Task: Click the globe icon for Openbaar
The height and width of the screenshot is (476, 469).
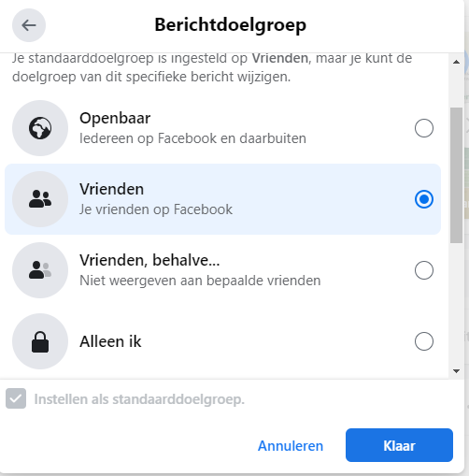Action: click(40, 128)
